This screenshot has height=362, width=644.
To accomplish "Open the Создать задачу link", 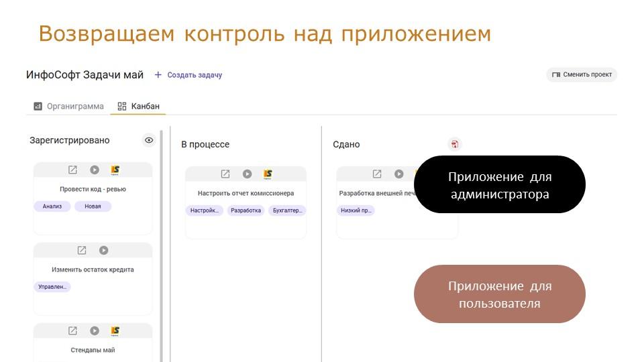I will 195,74.
